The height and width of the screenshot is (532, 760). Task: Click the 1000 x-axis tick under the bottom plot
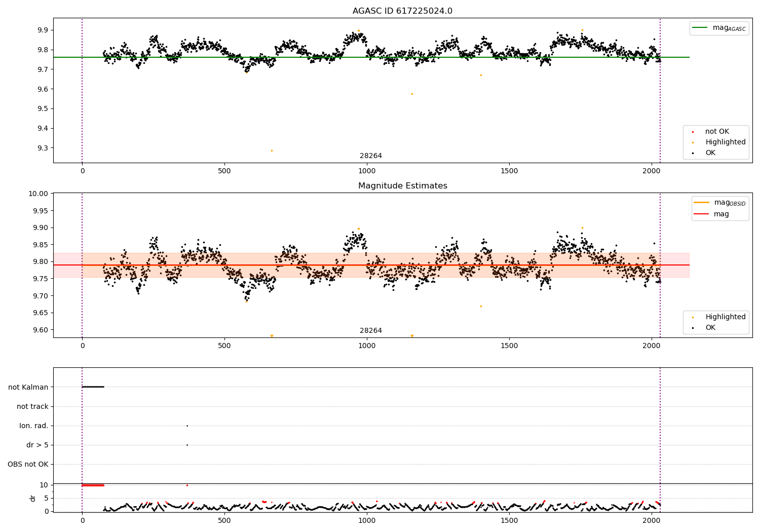click(367, 520)
